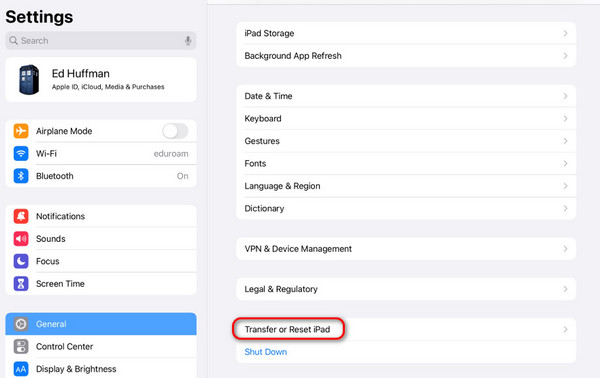Tap the red Notifications bell icon
This screenshot has width=600, height=378.
coord(21,216)
